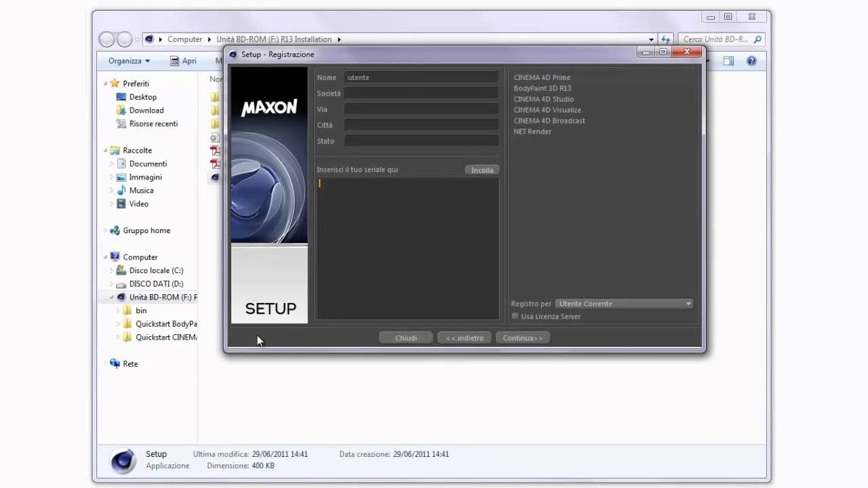Open Musica library

[x=141, y=190]
